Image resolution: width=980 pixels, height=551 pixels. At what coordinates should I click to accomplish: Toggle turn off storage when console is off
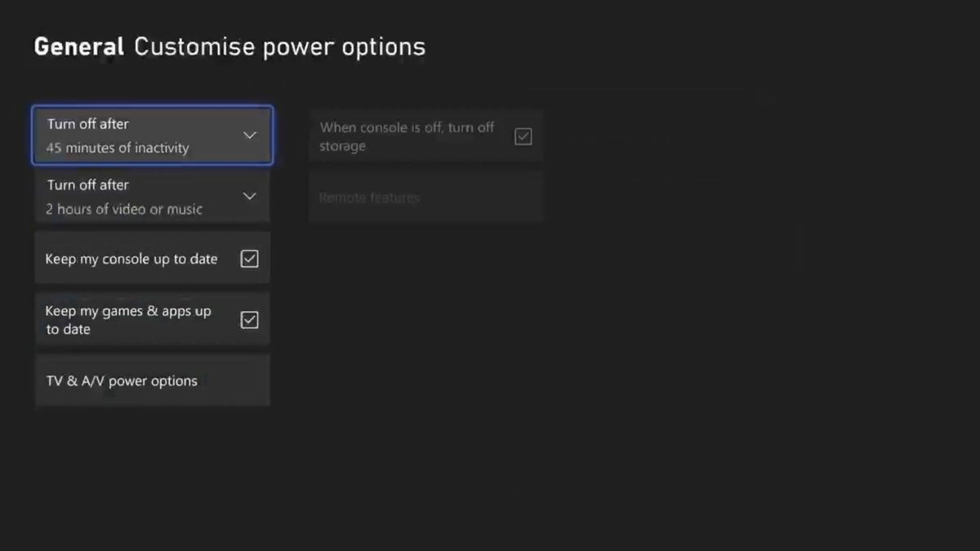pos(523,136)
